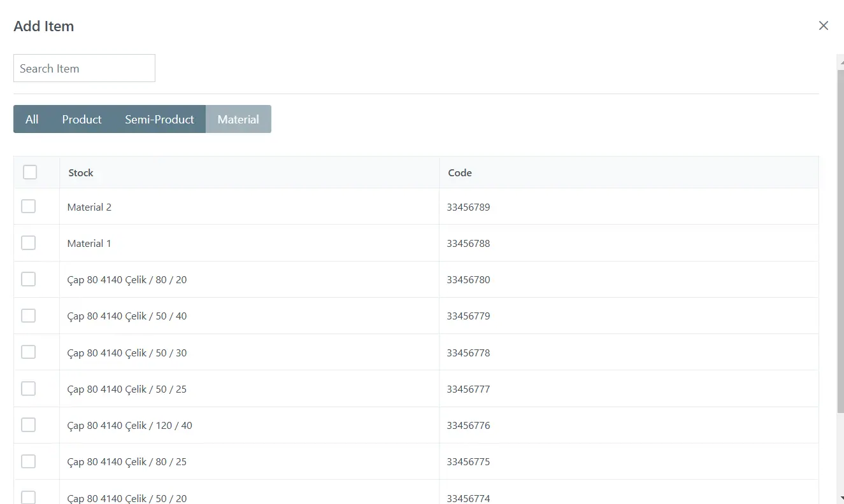Screen dimensions: 844x504
Task: Check the box for Material 2
Action: 28,206
